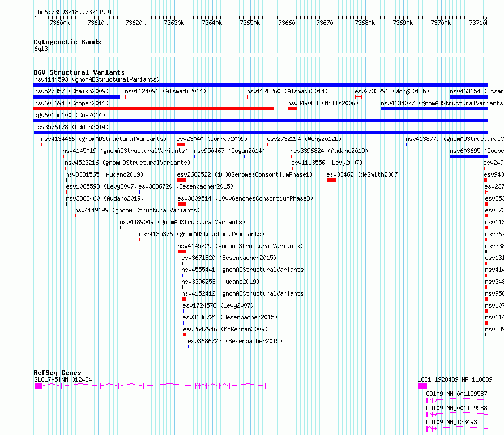Open nsv4135376 gnomADStructuralVariants variant
The height and width of the screenshot is (435, 504).
(202, 234)
